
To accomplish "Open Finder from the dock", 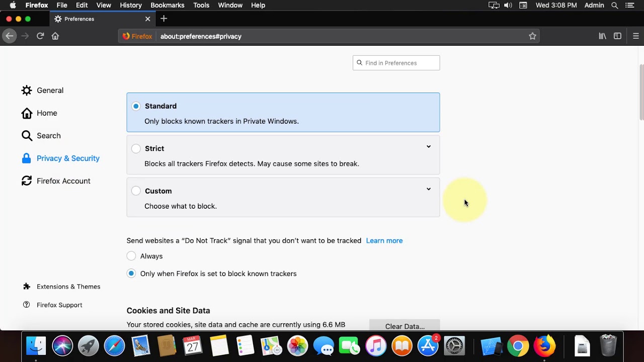I will click(x=36, y=346).
